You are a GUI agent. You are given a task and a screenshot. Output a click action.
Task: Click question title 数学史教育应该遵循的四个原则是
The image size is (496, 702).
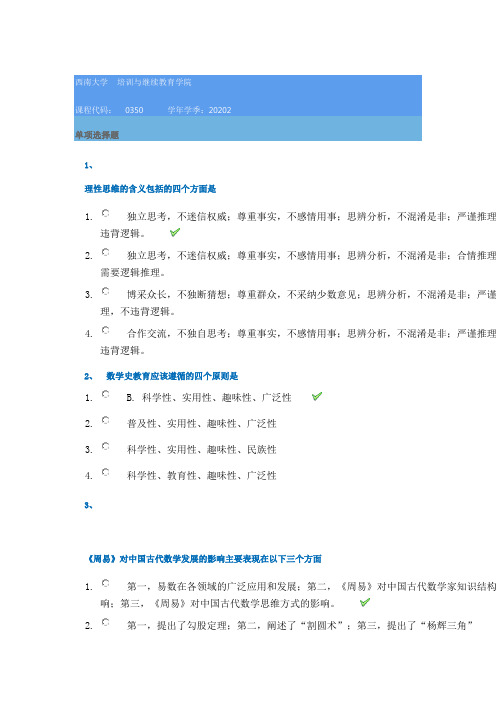coord(172,376)
